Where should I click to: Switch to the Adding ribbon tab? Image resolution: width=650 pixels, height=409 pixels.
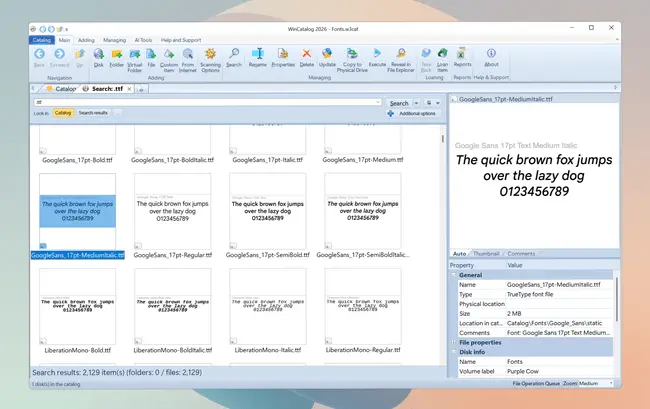coord(86,40)
